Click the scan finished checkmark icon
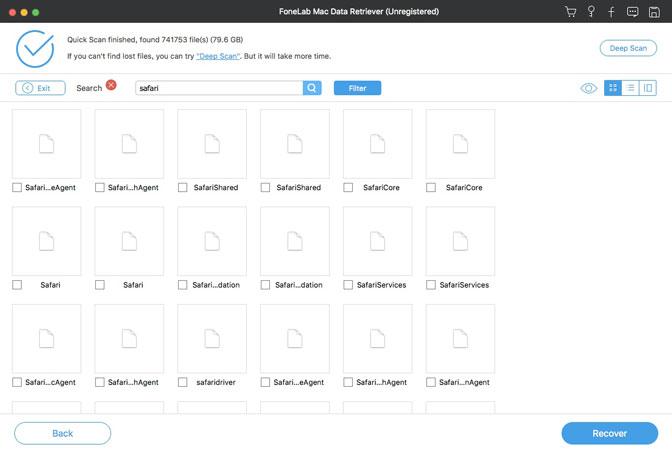 [x=35, y=49]
